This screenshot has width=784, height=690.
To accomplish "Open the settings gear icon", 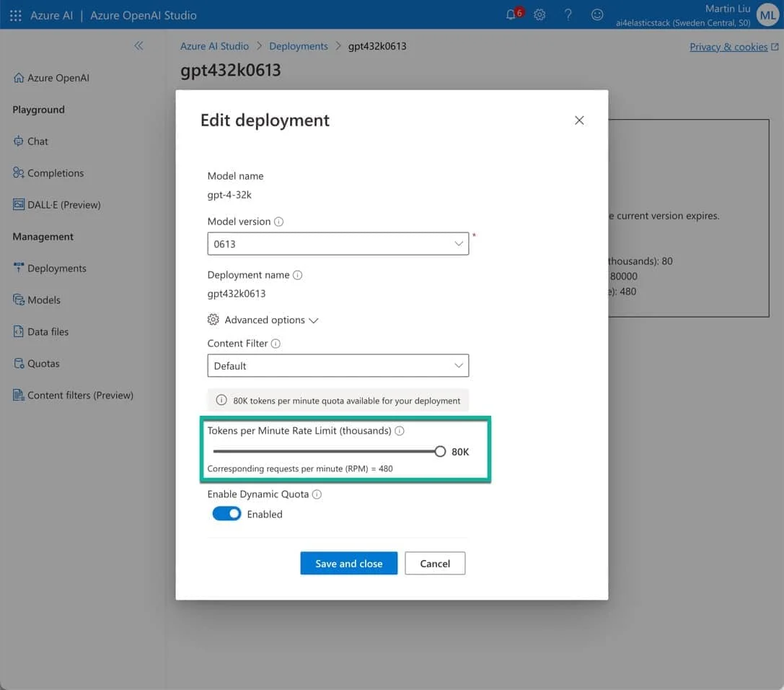I will click(x=539, y=14).
